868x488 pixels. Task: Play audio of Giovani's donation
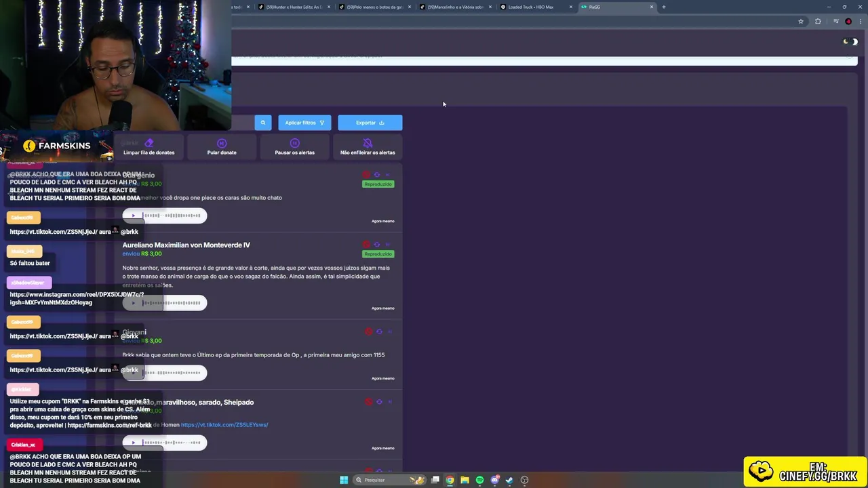(x=133, y=373)
